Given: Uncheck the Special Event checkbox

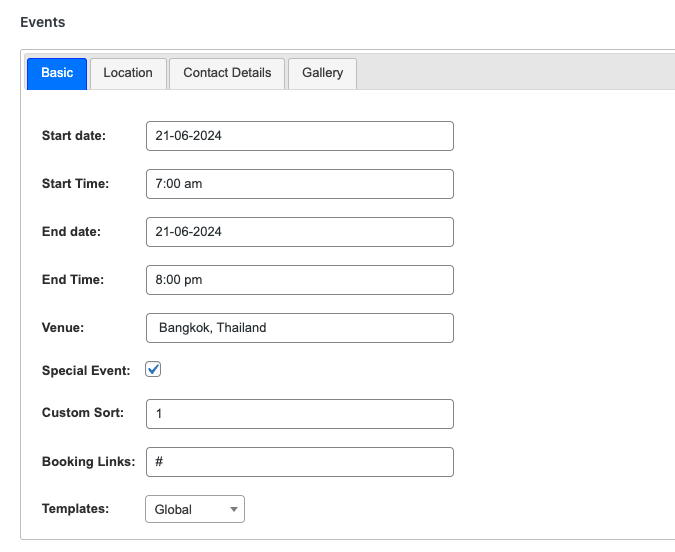Looking at the screenshot, I should tap(154, 370).
